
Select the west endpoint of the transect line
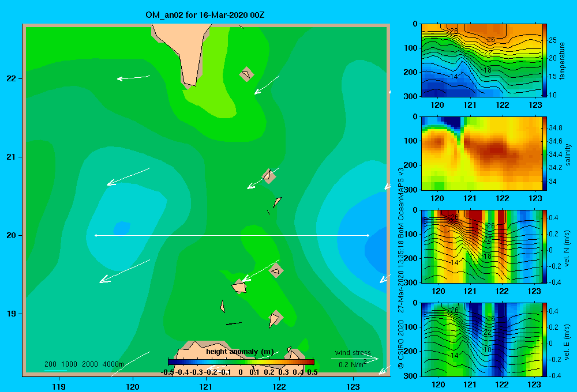coord(96,235)
